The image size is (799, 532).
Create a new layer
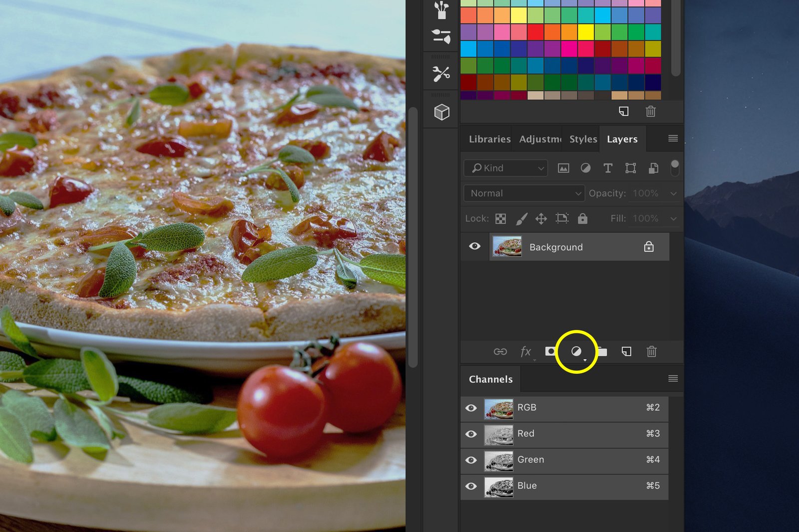626,352
